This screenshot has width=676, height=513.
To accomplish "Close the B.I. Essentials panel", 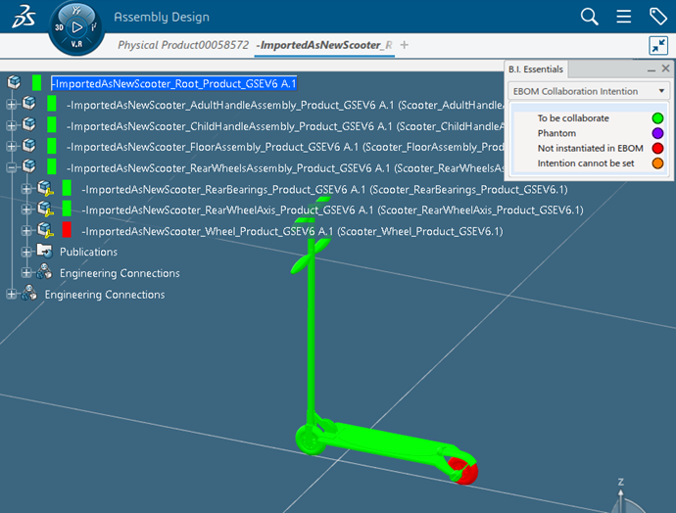I will click(x=665, y=69).
